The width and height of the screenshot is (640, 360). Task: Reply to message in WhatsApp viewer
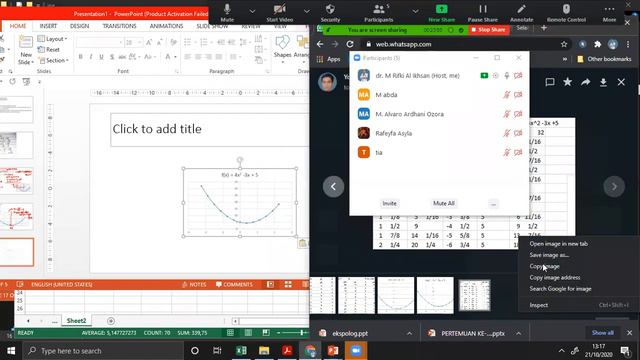[550, 82]
